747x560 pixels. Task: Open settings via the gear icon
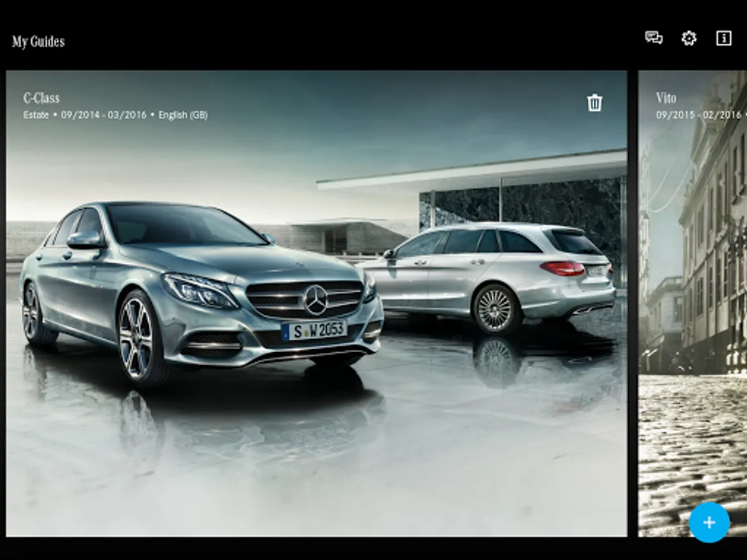pyautogui.click(x=688, y=38)
